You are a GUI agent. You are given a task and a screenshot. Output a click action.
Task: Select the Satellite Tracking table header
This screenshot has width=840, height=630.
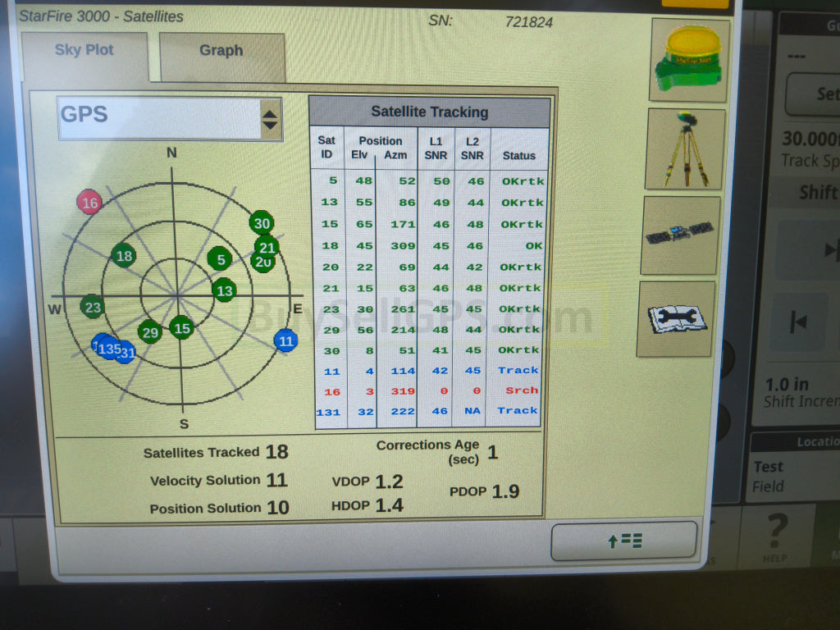coord(430,112)
